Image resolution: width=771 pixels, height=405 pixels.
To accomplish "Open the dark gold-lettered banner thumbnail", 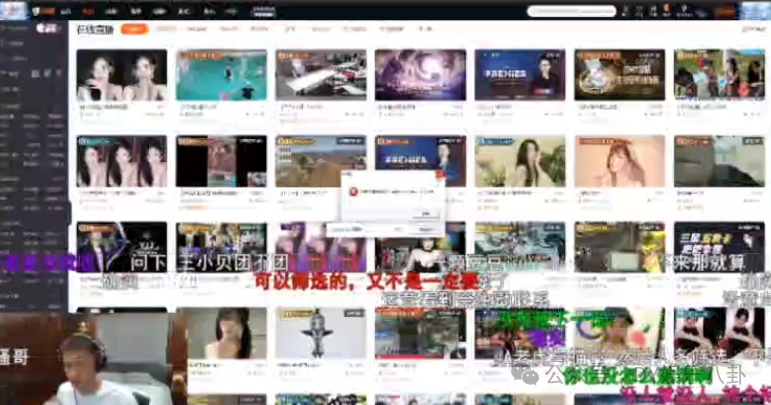I will pyautogui.click(x=620, y=75).
